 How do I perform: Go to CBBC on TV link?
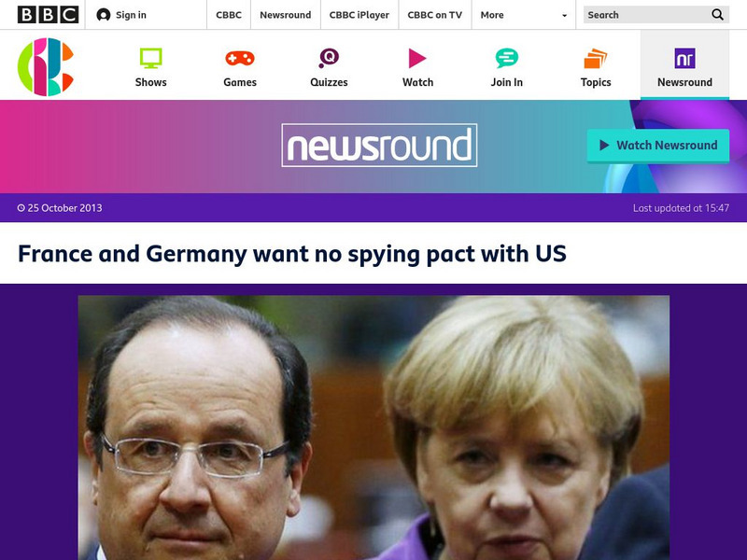click(x=434, y=15)
